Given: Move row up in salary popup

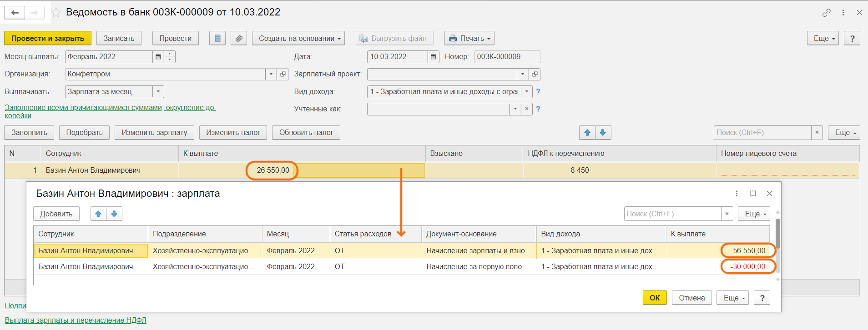Looking at the screenshot, I should point(98,214).
